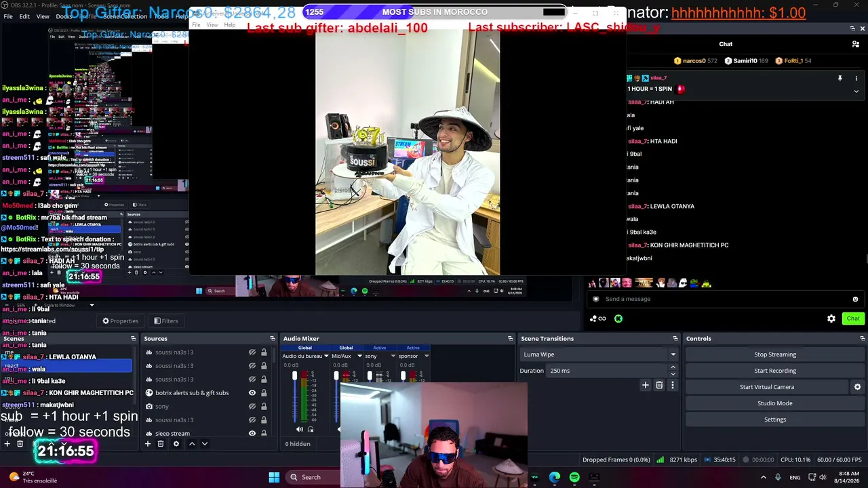Screen dimensions: 868x488
Task: Move selected source down
Action: (x=205, y=444)
